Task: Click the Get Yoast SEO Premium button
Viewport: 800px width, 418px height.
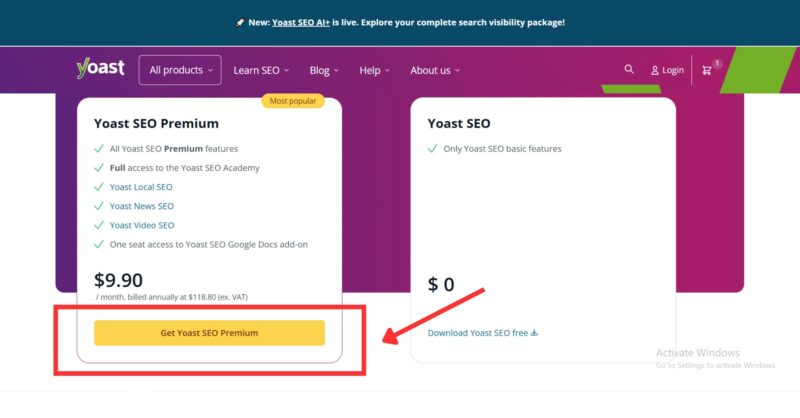Action: 209,333
